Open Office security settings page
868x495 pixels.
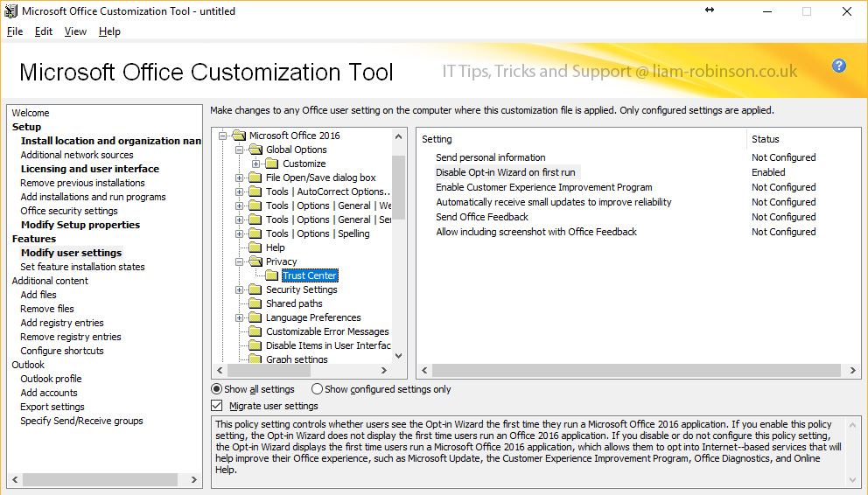point(69,211)
